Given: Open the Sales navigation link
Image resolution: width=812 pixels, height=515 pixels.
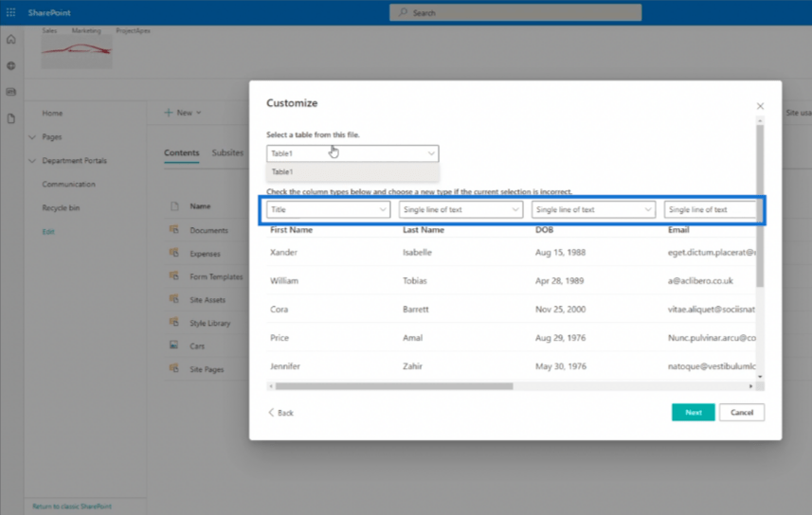Looking at the screenshot, I should pyautogui.click(x=49, y=30).
